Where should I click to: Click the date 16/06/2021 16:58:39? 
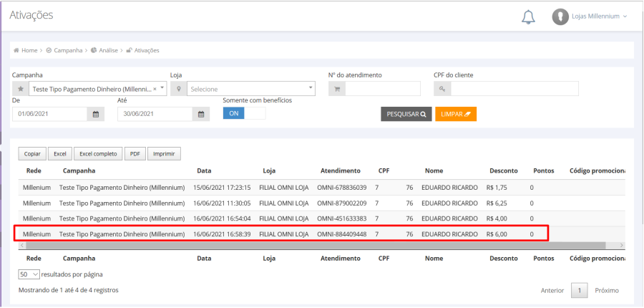coord(222,234)
